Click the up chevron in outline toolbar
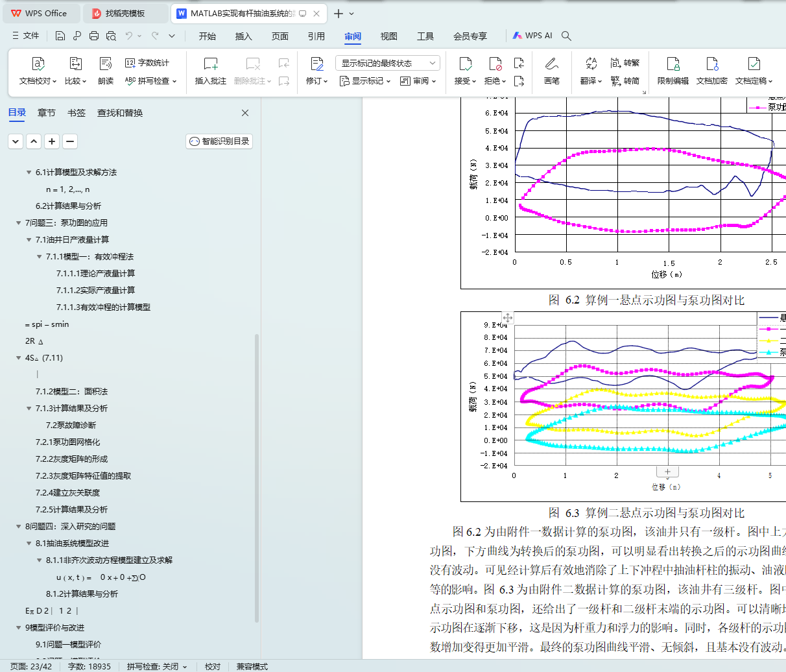 [x=34, y=141]
